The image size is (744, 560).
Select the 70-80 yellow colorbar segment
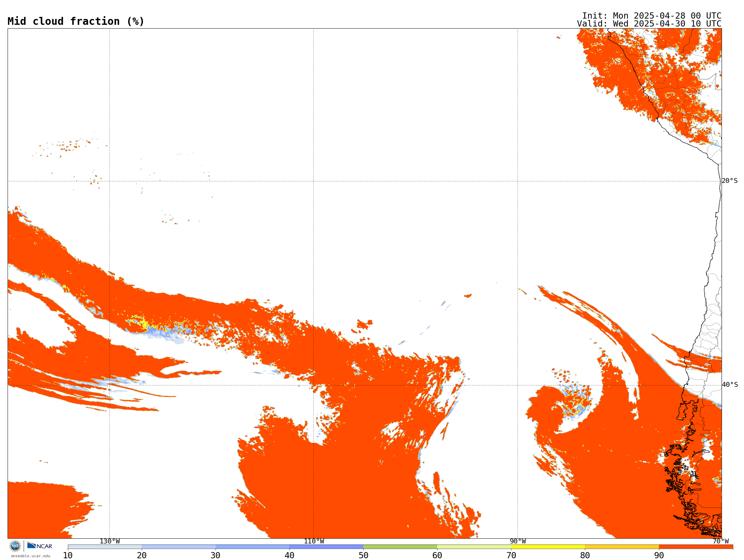point(548,547)
